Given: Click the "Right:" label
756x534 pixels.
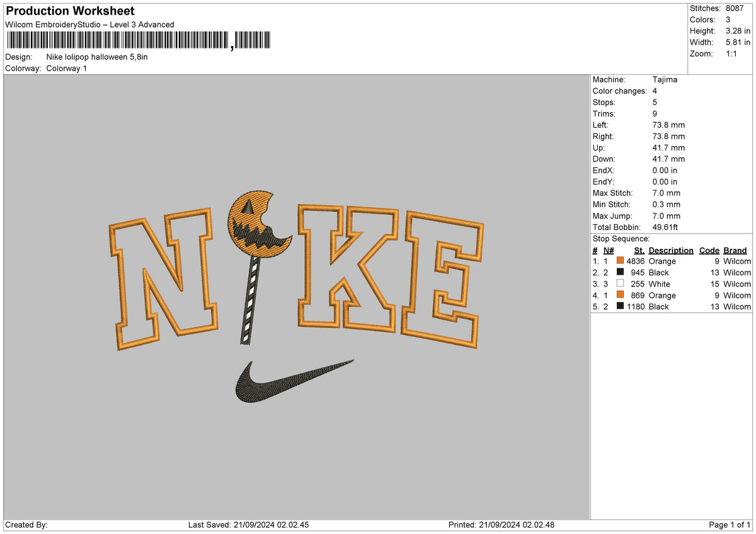Looking at the screenshot, I should click(x=604, y=136).
